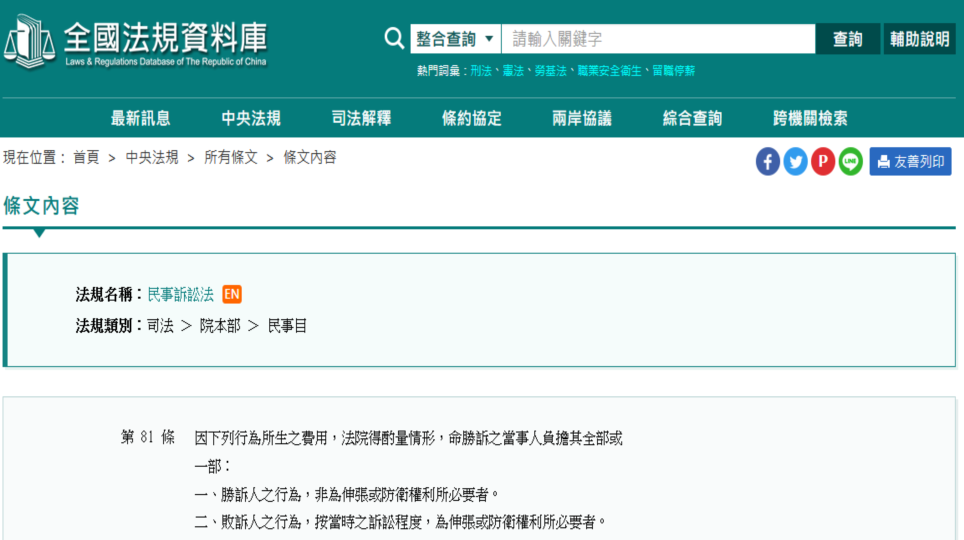Select 中央法規 in the navigation bar

coord(251,118)
